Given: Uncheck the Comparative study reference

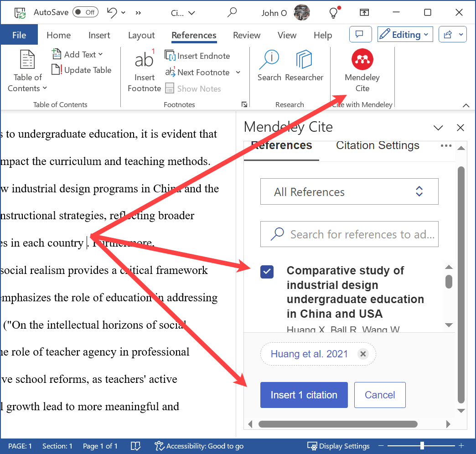Looking at the screenshot, I should (x=267, y=271).
